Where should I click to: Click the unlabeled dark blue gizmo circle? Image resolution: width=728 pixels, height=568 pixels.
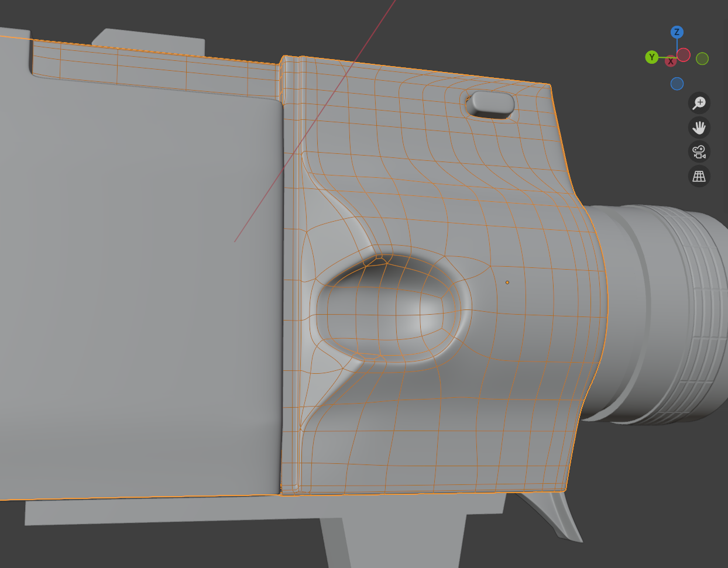677,84
